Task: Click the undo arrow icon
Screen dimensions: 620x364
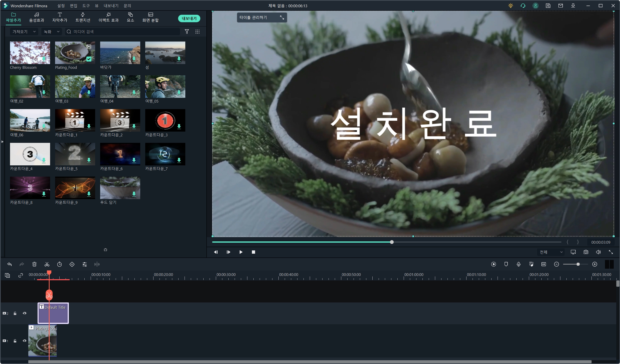Action: point(10,264)
